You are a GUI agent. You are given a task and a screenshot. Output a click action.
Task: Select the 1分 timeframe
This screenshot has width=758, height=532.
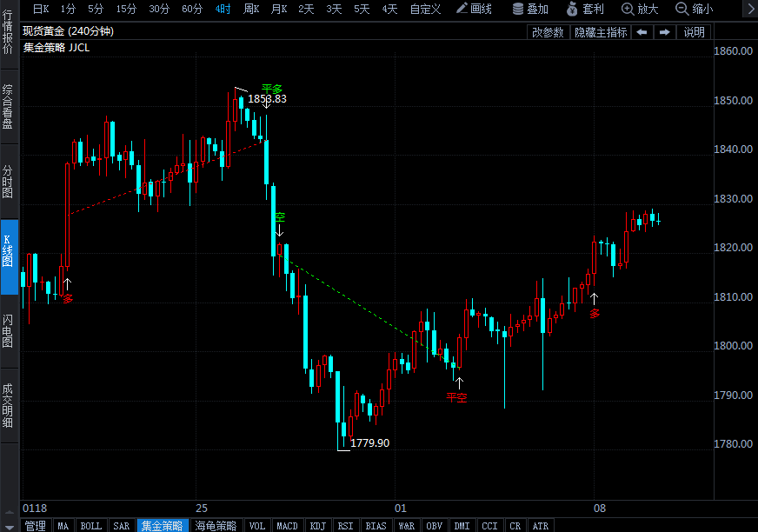pos(68,9)
